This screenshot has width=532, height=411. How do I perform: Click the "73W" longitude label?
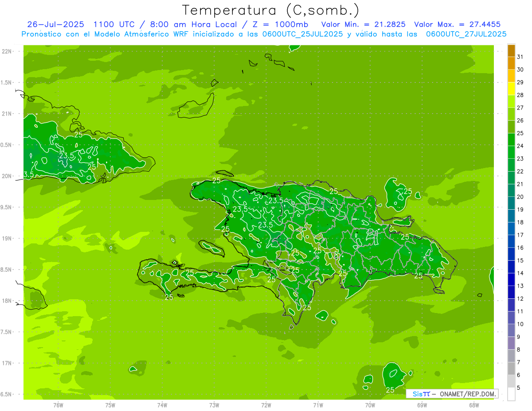coord(214,405)
